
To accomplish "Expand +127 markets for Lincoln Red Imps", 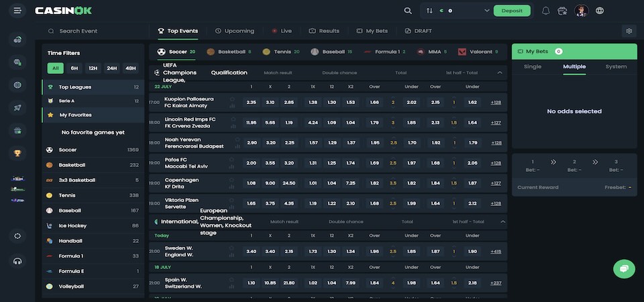I will [x=496, y=122].
